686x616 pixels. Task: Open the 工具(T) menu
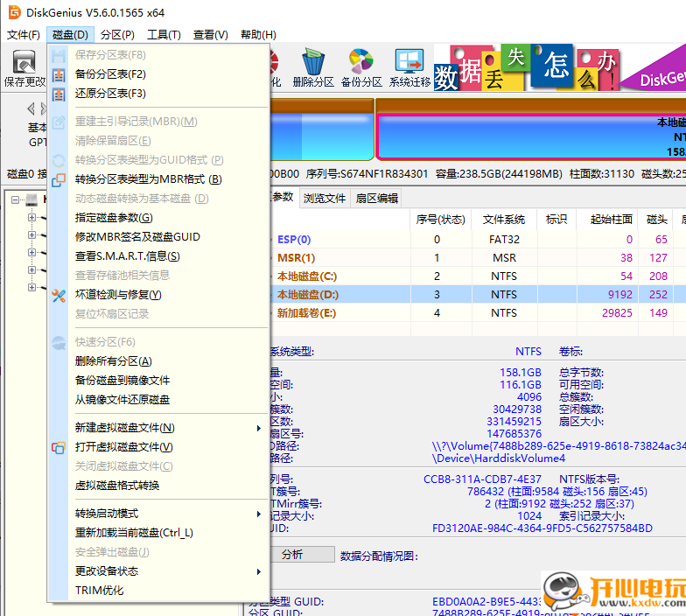pos(164,35)
